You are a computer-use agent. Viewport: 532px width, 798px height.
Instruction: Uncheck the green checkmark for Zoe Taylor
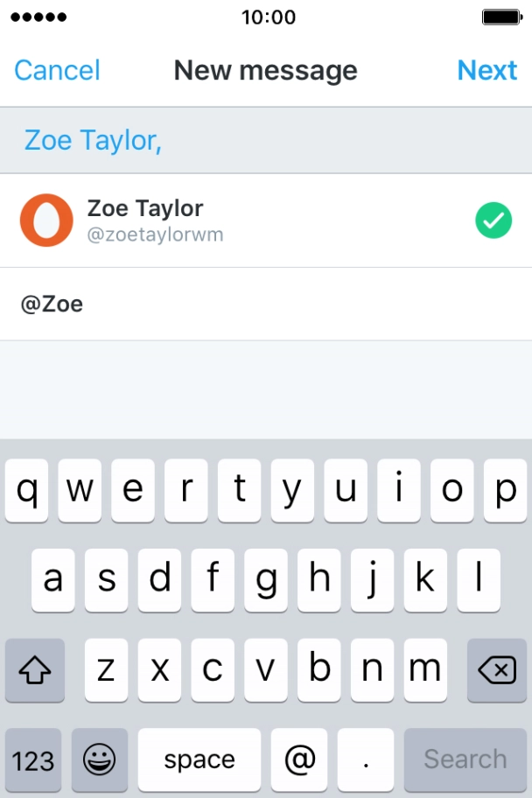pos(493,220)
